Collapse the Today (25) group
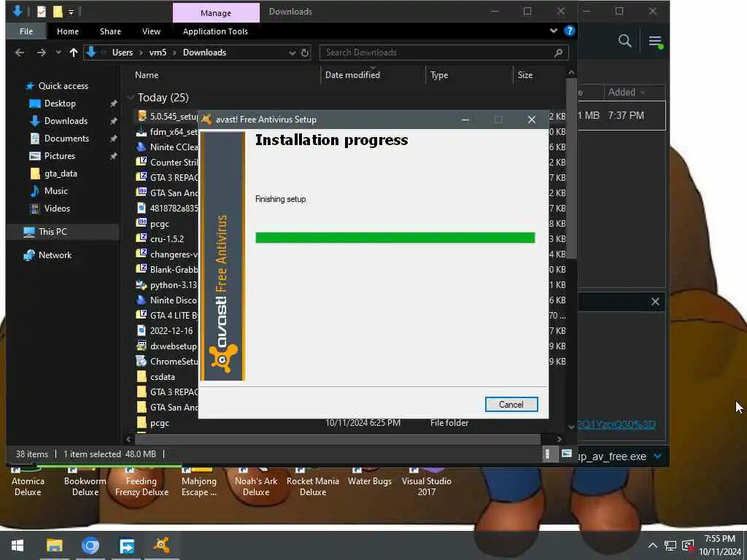Screen dimensions: 747x560 [x=131, y=98]
